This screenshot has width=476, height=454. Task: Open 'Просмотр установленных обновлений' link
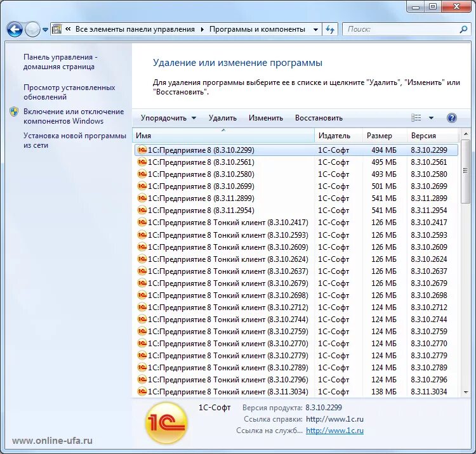(x=69, y=92)
